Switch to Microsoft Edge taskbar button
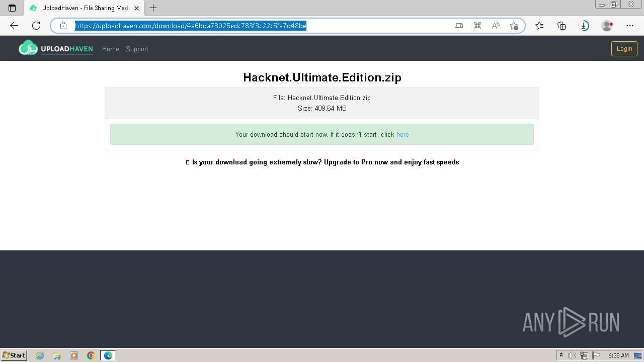This screenshot has width=644, height=362. (108, 355)
